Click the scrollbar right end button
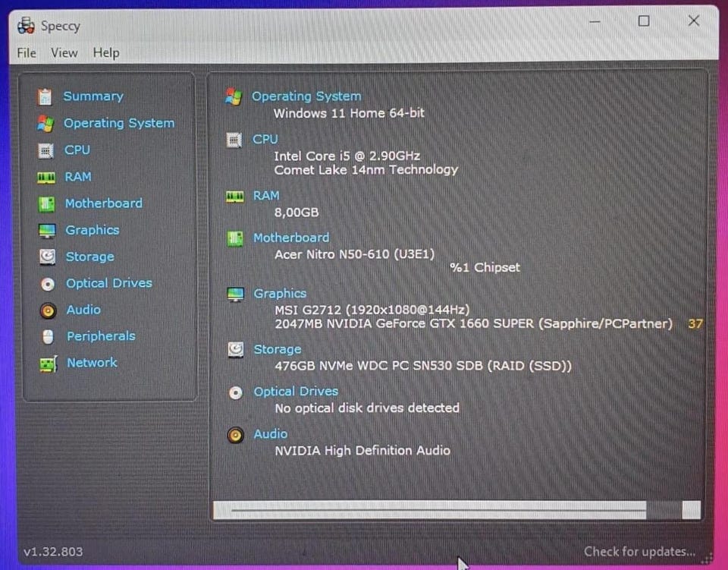728x570 pixels. pos(692,510)
